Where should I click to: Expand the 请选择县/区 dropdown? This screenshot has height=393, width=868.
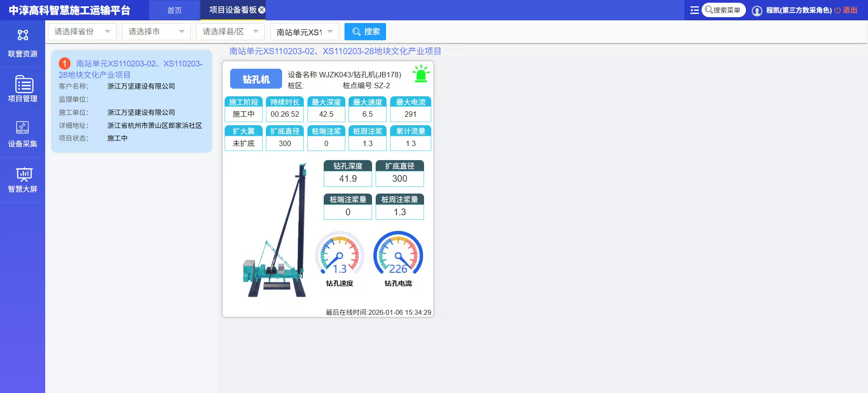[231, 32]
